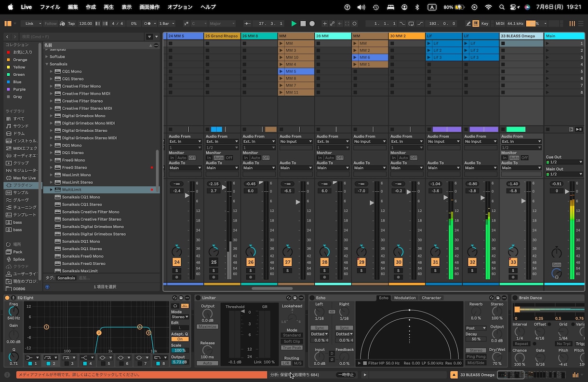Open macOS Spotlight search in the menu bar

pyautogui.click(x=502, y=7)
